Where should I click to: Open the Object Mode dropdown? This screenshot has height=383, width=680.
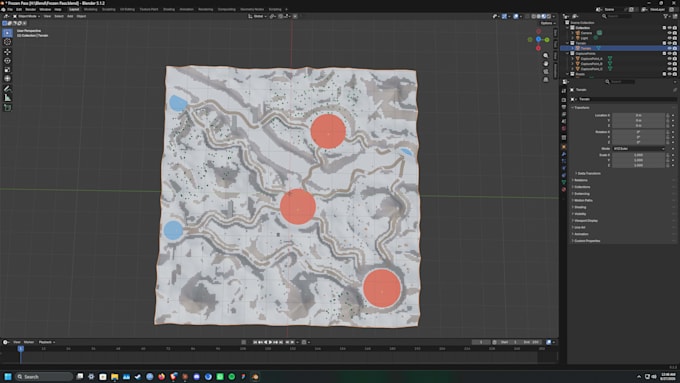click(x=27, y=16)
